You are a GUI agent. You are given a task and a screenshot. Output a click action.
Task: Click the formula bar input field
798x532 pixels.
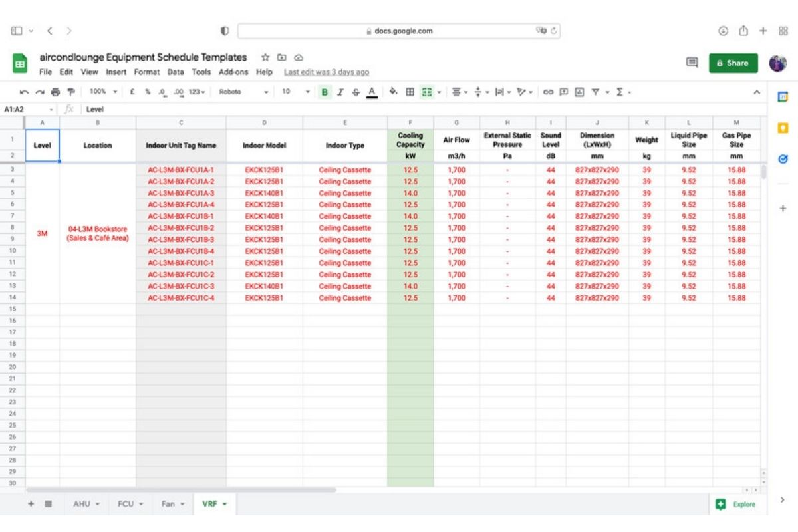(x=399, y=110)
